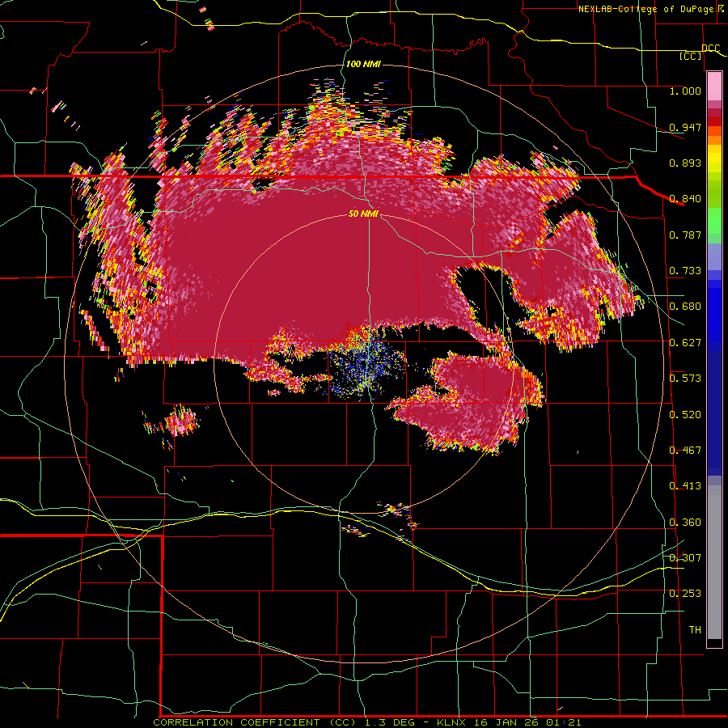Select the 0.893 scale value
This screenshot has height=728, width=728.
tap(685, 163)
